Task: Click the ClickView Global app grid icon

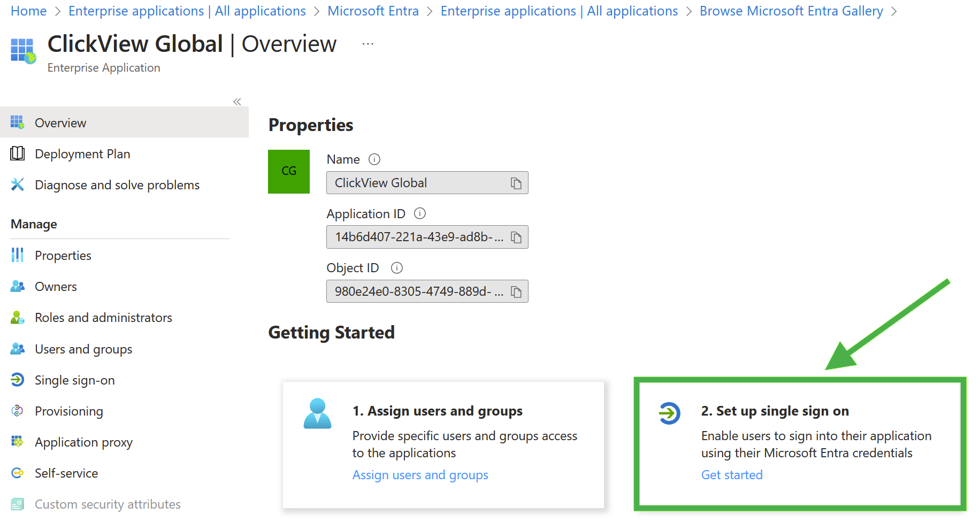Action: (x=24, y=51)
